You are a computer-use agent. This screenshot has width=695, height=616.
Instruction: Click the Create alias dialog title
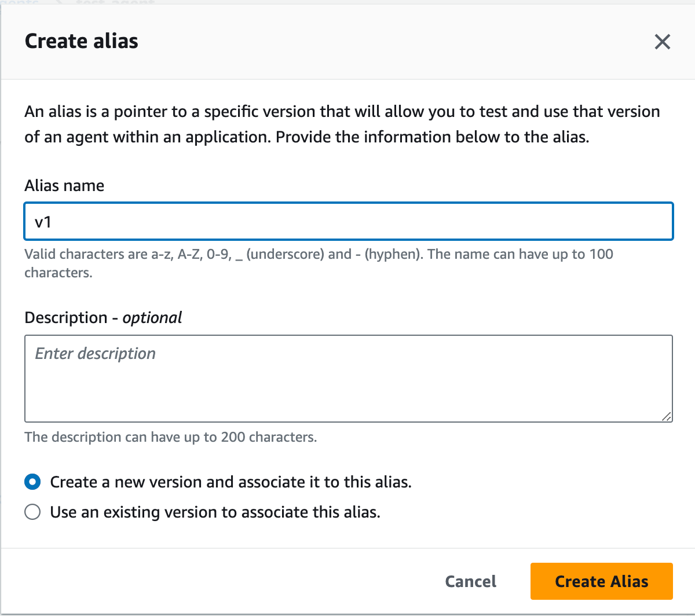click(x=81, y=41)
